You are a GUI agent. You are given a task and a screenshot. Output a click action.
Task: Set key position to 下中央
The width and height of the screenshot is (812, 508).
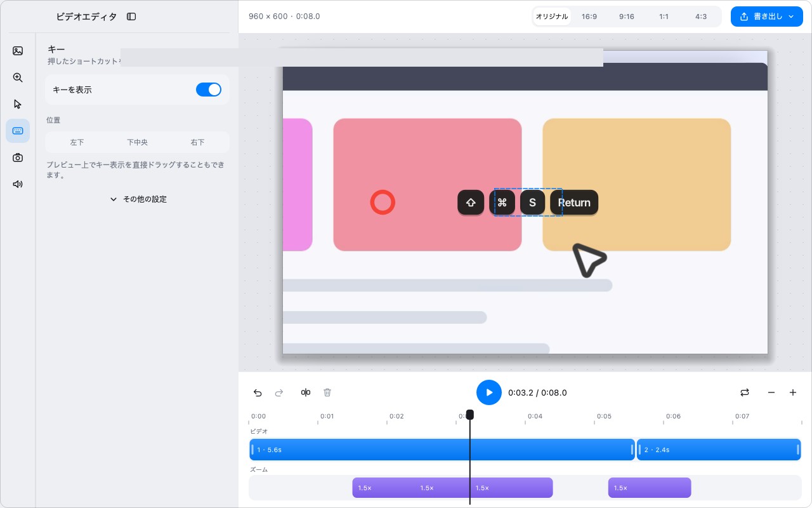pos(137,142)
